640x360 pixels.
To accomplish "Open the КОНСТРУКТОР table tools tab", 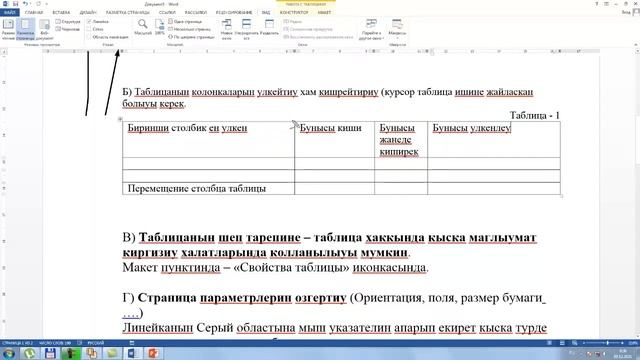I will pos(294,13).
